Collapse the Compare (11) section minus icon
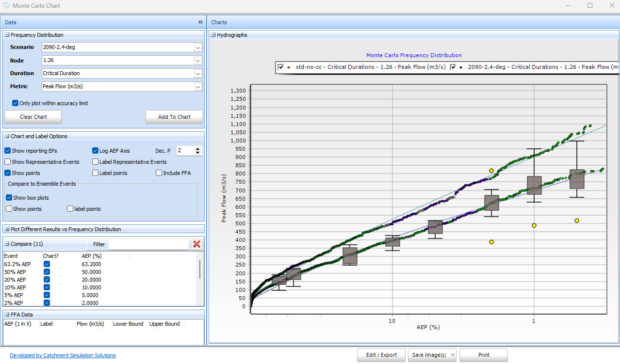This screenshot has width=620, height=364. [x=6, y=244]
